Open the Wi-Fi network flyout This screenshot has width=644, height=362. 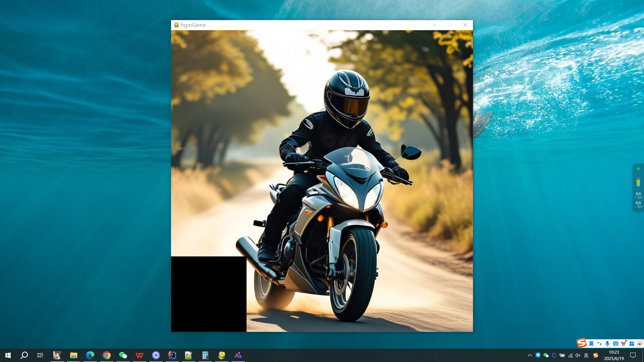pyautogui.click(x=570, y=356)
